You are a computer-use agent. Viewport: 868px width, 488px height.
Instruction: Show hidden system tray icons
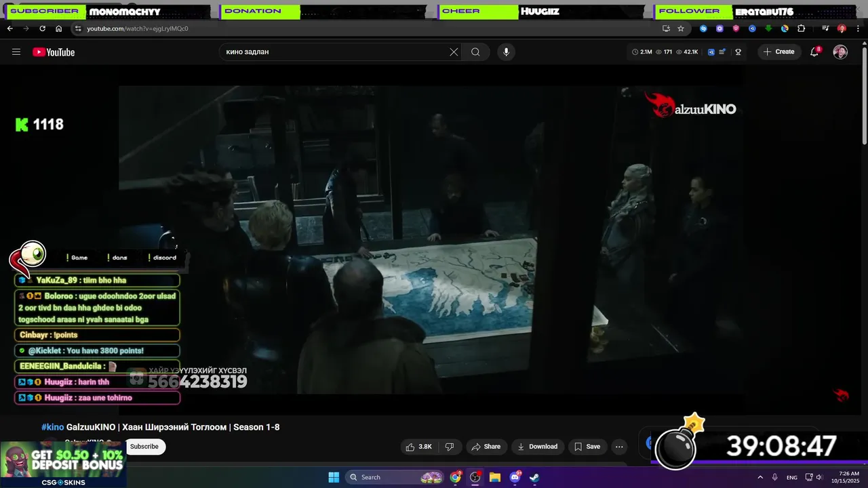point(760,477)
